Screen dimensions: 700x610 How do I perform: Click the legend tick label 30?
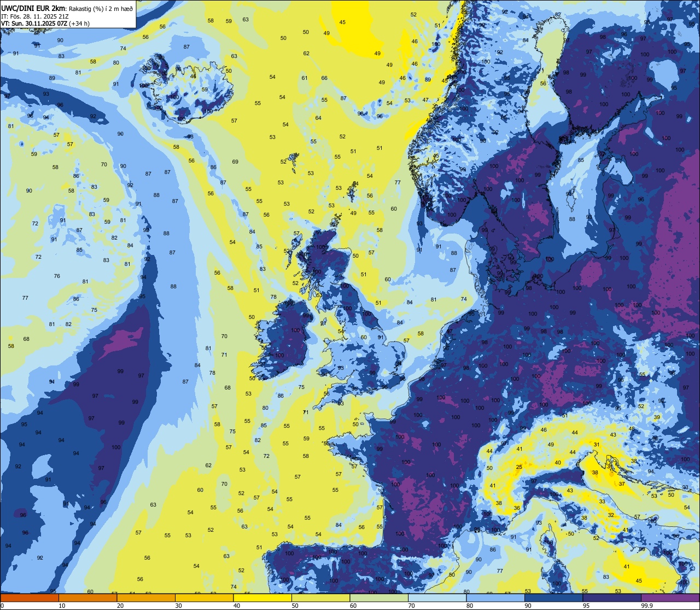coord(178,606)
